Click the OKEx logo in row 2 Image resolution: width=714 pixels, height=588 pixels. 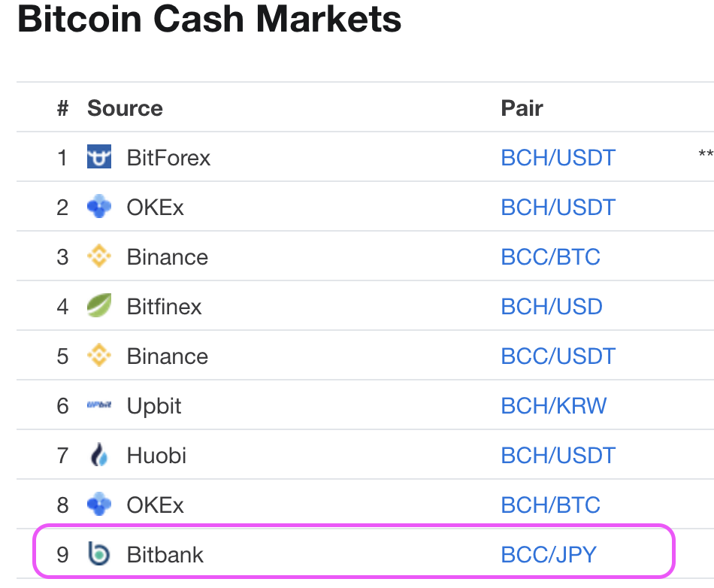[98, 206]
